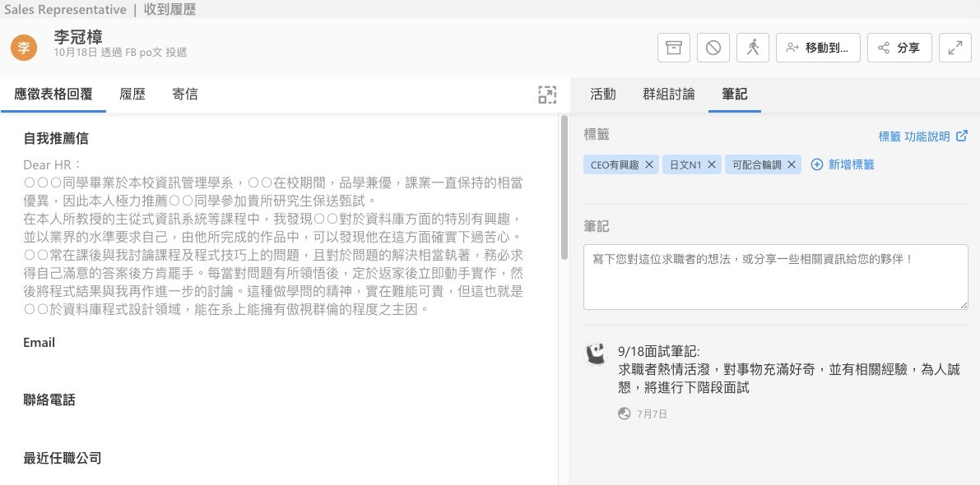Click the 10月18日 透過 FB po文 投遞 text

tap(120, 53)
